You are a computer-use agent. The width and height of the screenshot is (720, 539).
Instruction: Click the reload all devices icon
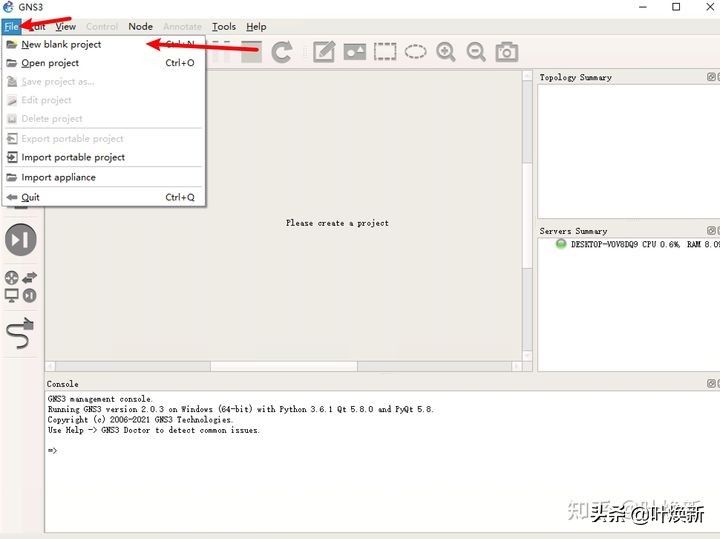point(282,52)
